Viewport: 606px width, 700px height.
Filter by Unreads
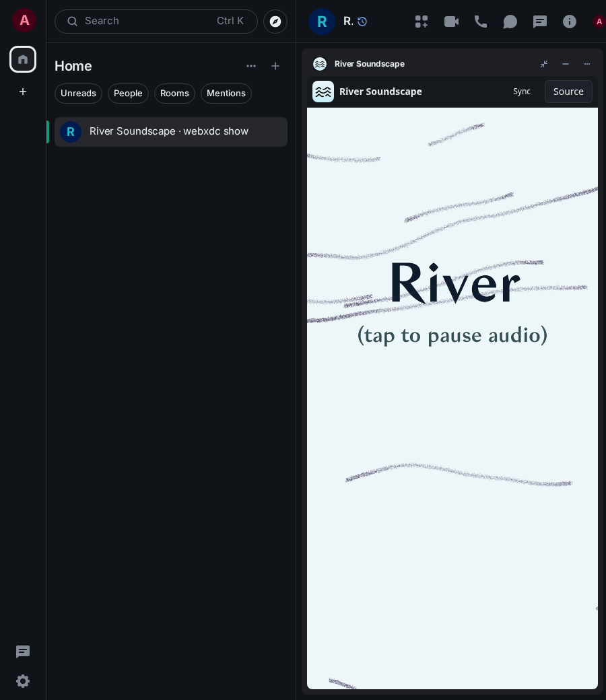point(78,94)
